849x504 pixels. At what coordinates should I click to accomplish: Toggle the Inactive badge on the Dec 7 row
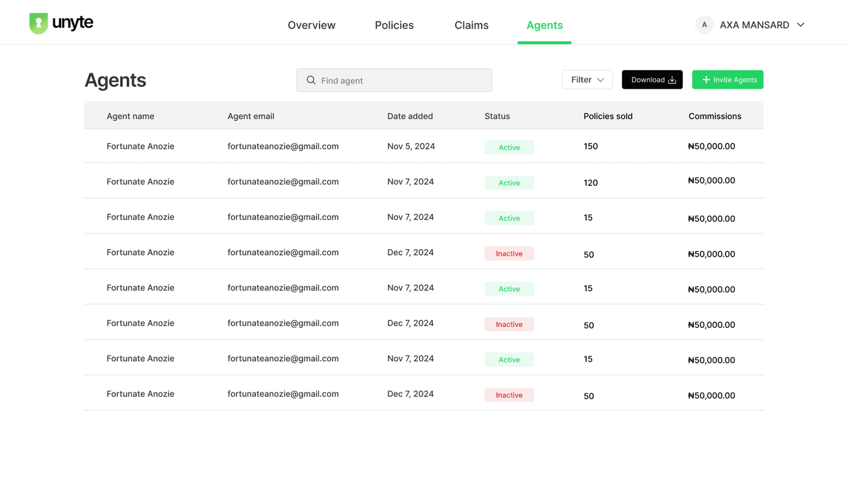click(509, 253)
